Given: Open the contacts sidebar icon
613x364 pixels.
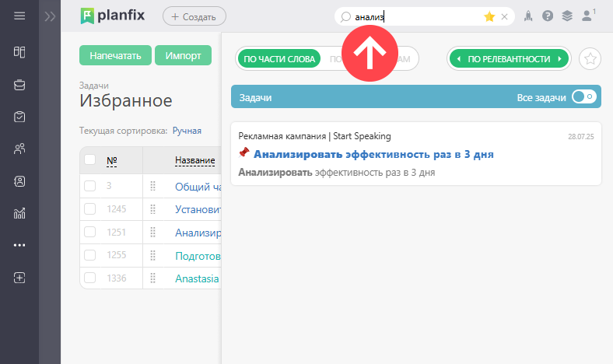Looking at the screenshot, I should (x=19, y=181).
